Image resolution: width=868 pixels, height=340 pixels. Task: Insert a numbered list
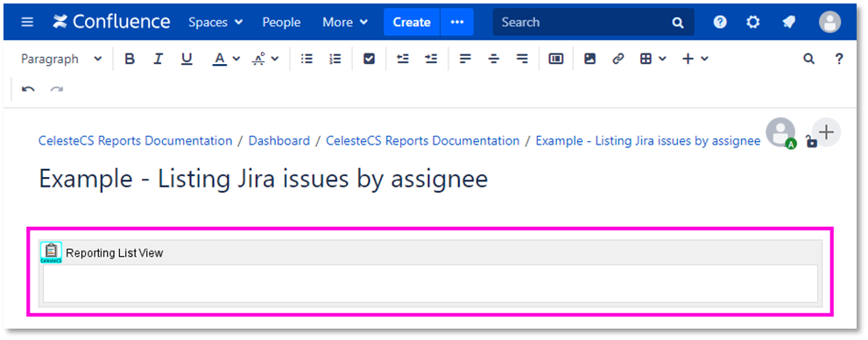pos(335,59)
